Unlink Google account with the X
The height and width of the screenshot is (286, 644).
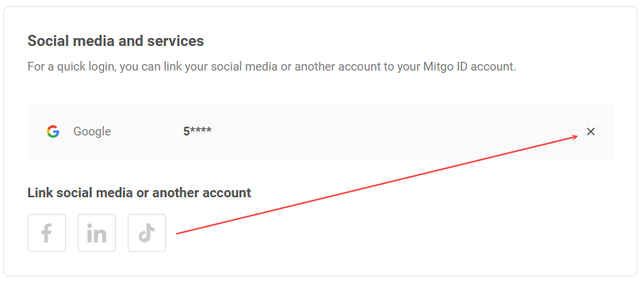point(591,132)
